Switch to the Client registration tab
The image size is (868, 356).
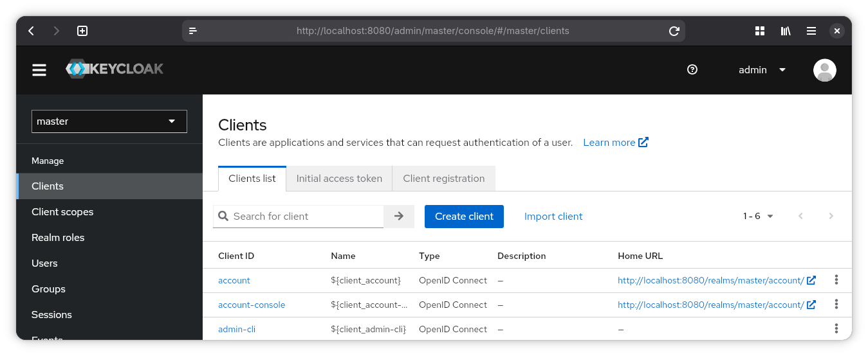(x=443, y=179)
